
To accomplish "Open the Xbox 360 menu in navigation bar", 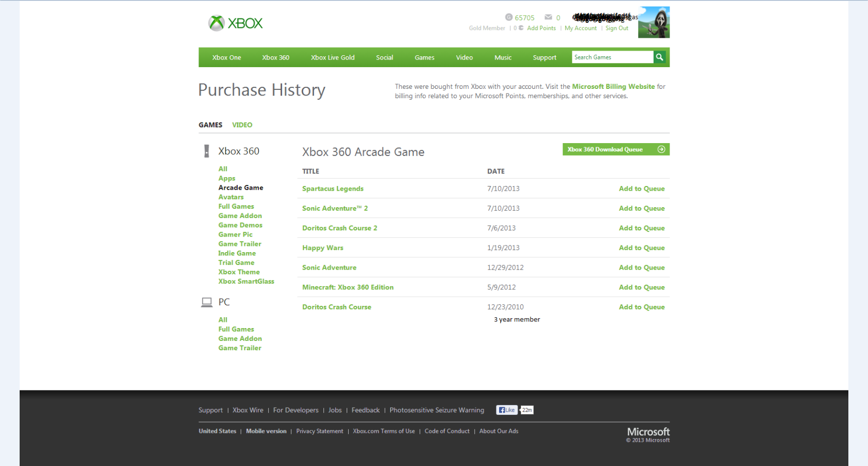I will tap(276, 57).
